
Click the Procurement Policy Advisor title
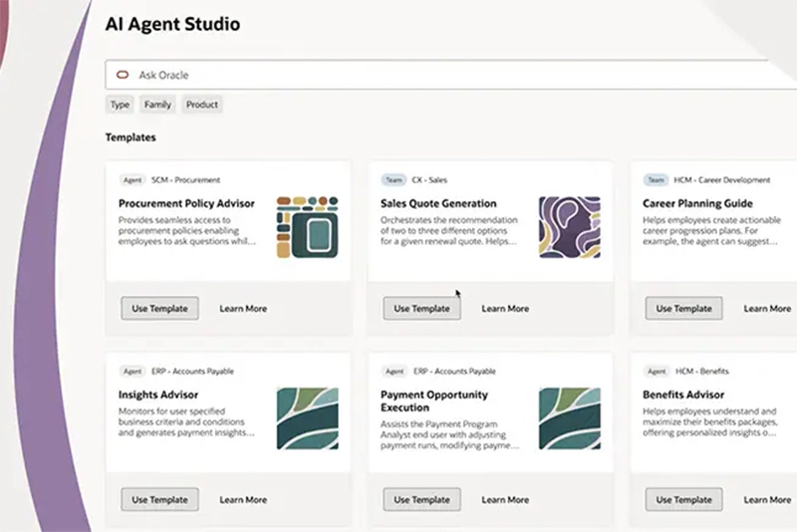click(186, 203)
